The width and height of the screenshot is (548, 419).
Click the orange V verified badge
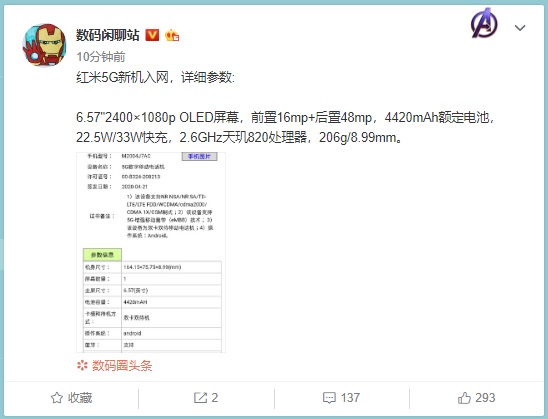click(152, 35)
